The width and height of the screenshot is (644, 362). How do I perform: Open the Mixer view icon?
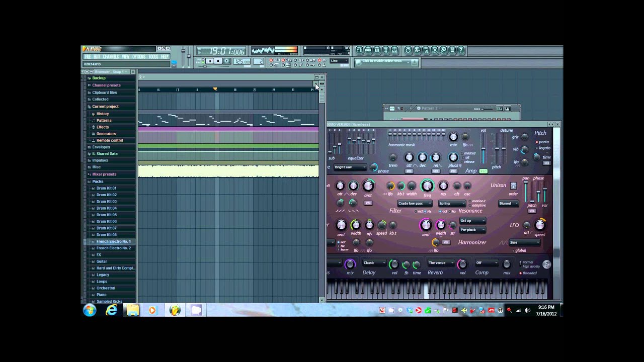pyautogui.click(x=394, y=50)
